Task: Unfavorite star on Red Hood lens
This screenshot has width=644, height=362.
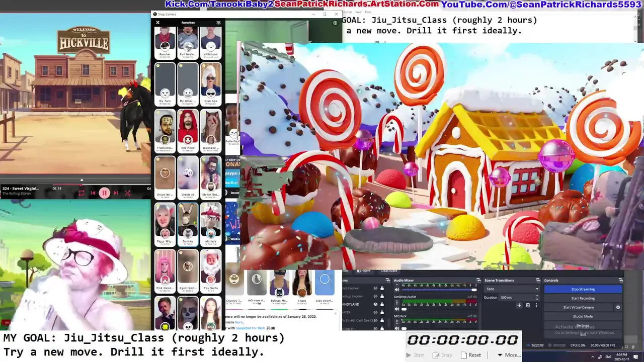Action: (x=181, y=112)
